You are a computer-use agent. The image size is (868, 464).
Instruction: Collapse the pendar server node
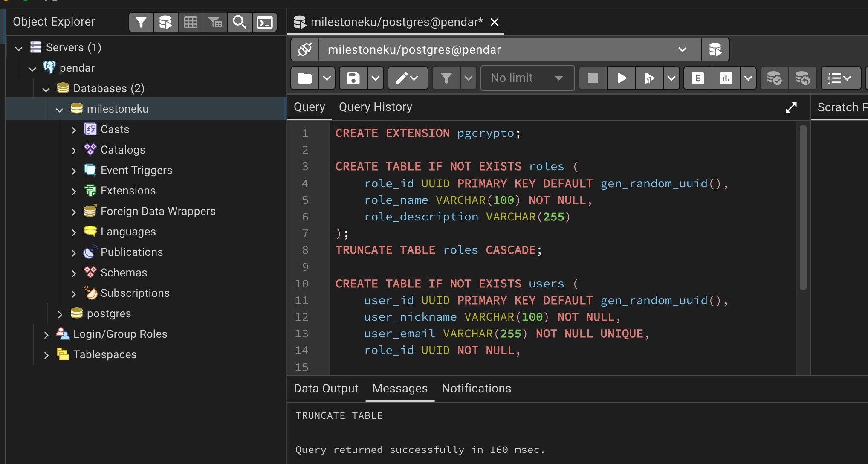point(32,68)
